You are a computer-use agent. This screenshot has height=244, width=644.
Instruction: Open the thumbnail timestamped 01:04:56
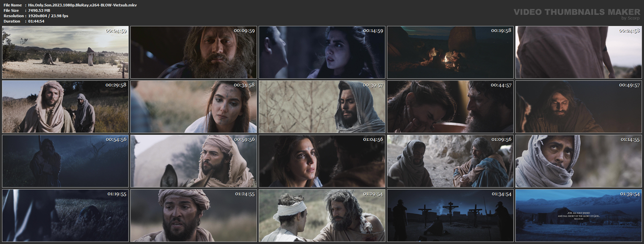[x=322, y=161]
